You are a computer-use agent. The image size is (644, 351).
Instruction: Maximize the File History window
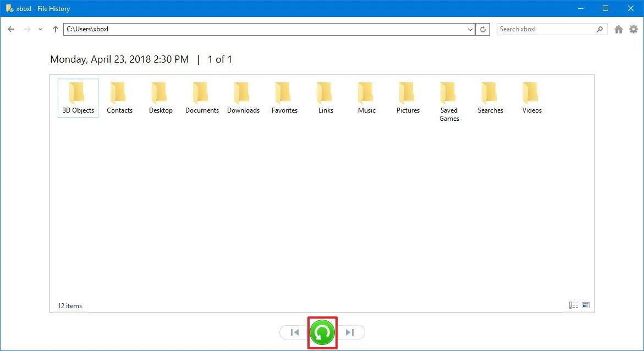(x=606, y=8)
